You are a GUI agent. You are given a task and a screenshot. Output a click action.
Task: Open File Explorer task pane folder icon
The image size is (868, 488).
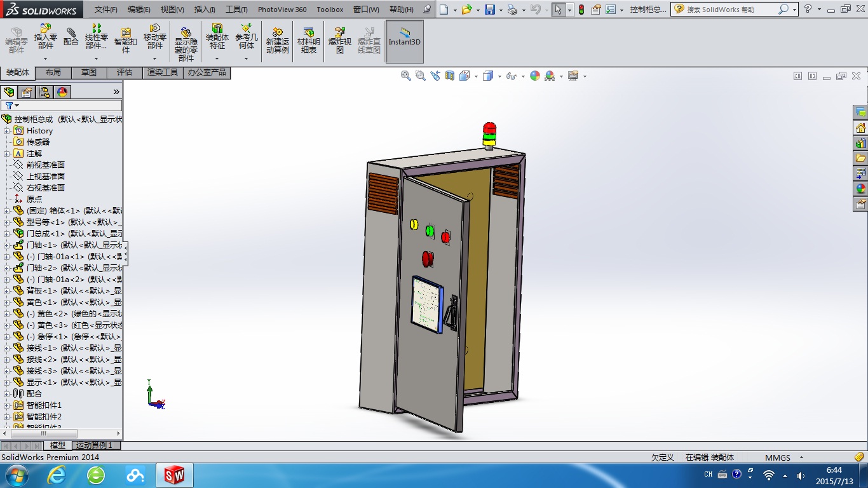click(860, 158)
